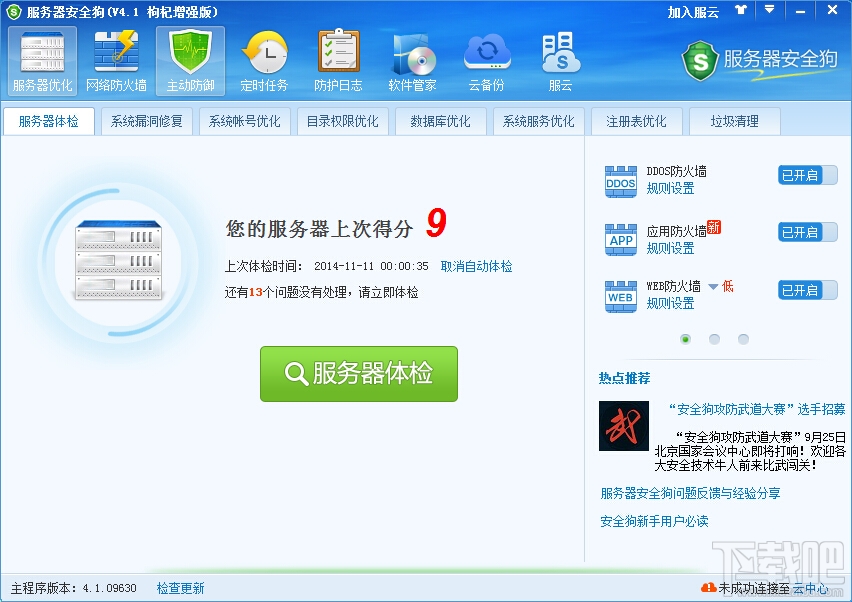Switch to the 系统服务优化 tab

click(538, 121)
